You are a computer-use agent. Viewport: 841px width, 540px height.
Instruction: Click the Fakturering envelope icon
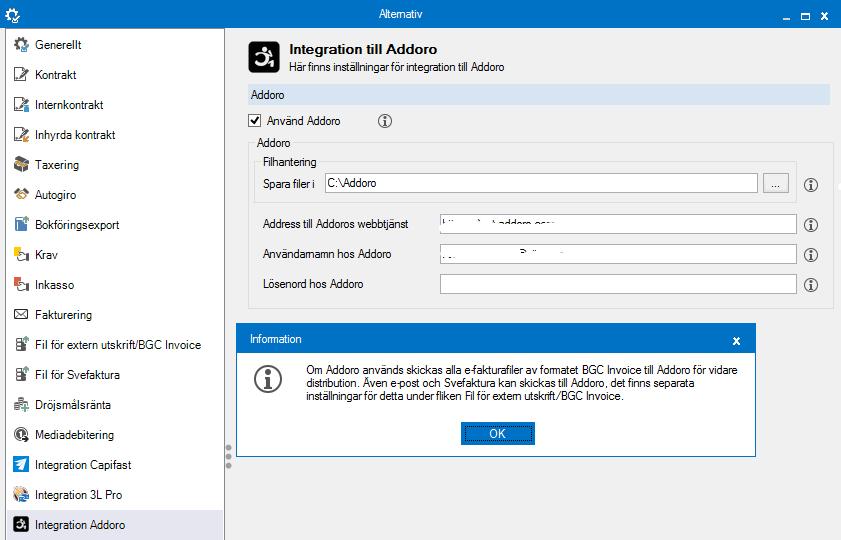pyautogui.click(x=21, y=314)
